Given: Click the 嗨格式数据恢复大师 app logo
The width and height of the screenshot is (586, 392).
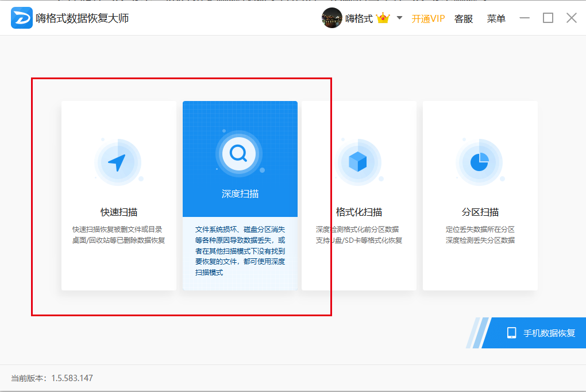Looking at the screenshot, I should pyautogui.click(x=22, y=18).
